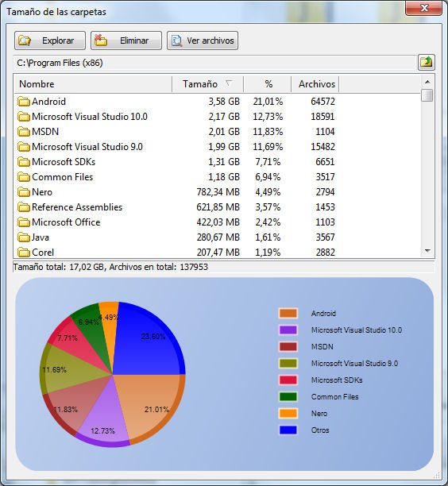Image resolution: width=448 pixels, height=486 pixels.
Task: Click the Tamaño total status bar text
Action: tap(110, 267)
